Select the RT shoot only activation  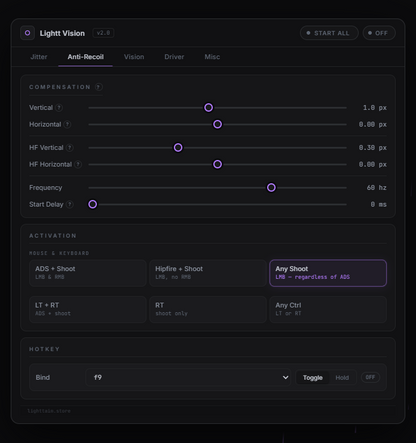208,309
